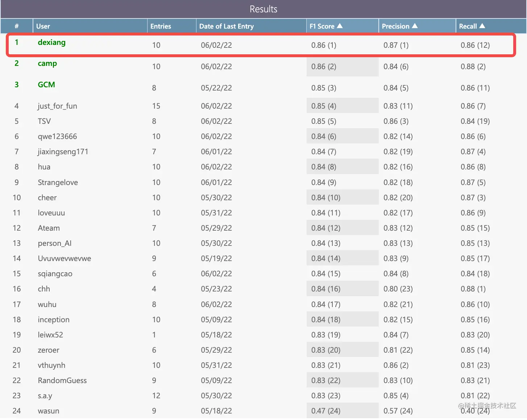Click the Date of Last Entry header
527x420 pixels.
pos(227,26)
